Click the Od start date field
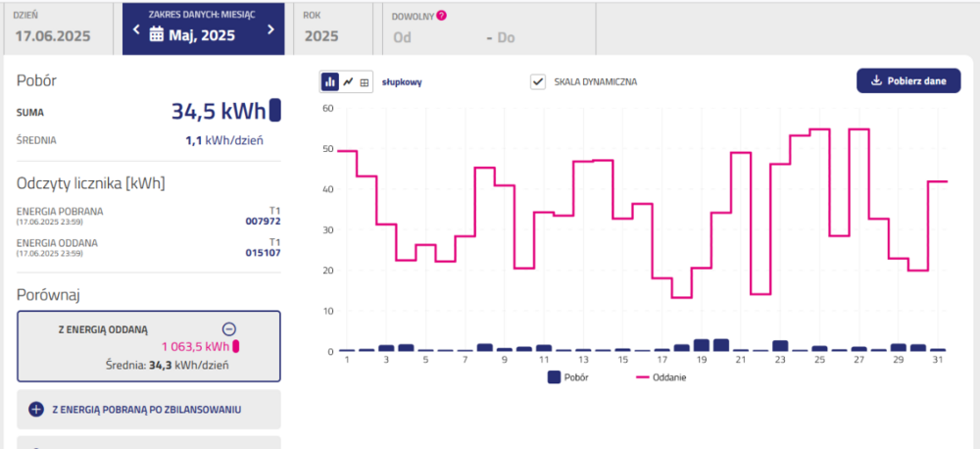980x449 pixels. (402, 38)
